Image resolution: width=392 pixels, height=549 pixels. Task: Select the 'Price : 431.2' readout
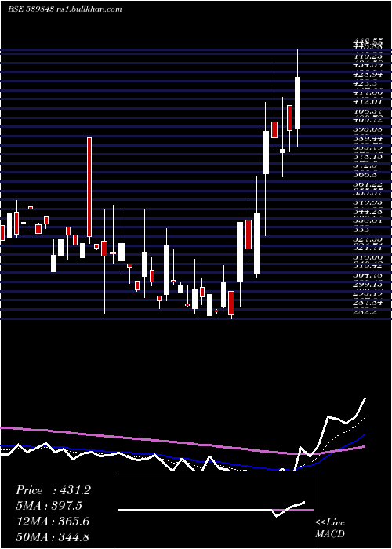pos(53,490)
